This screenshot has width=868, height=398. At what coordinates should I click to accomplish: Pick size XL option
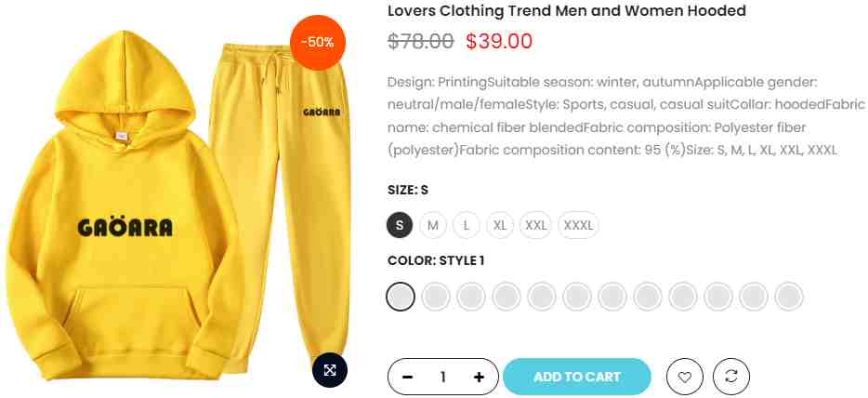point(500,225)
